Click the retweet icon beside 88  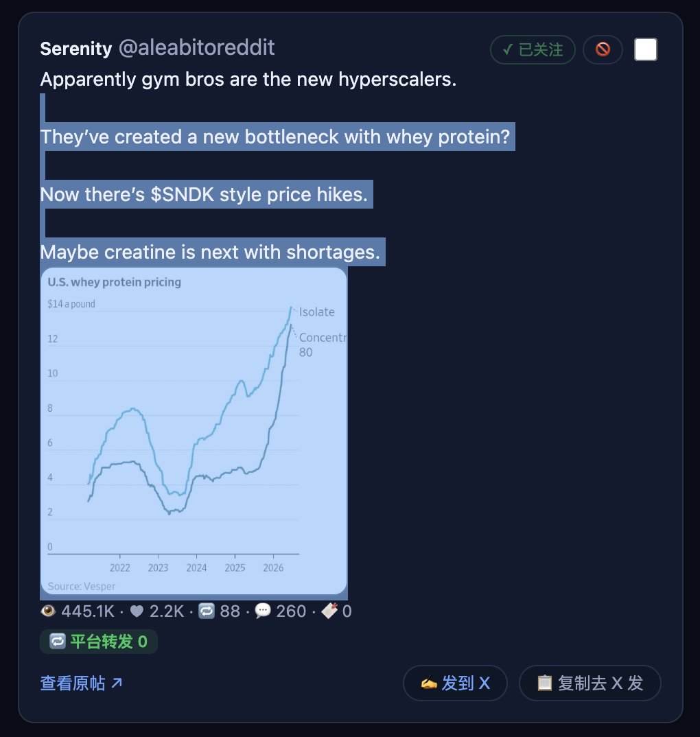click(x=207, y=611)
